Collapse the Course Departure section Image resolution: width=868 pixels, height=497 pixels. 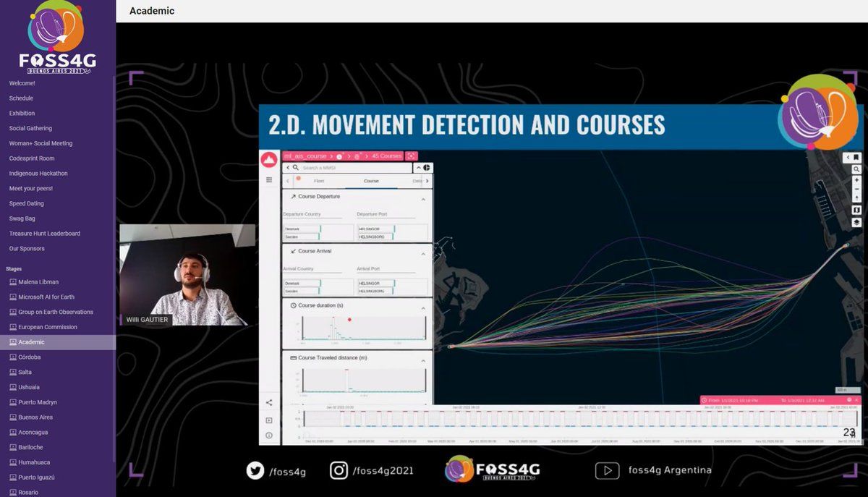pyautogui.click(x=423, y=199)
